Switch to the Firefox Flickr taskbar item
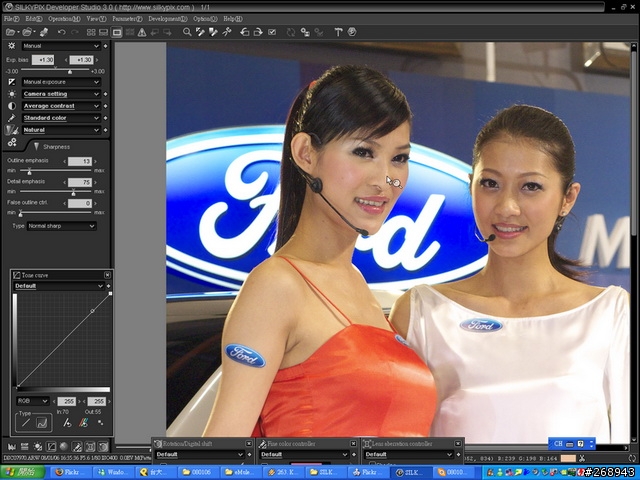640x480 pixels. (x=70, y=472)
